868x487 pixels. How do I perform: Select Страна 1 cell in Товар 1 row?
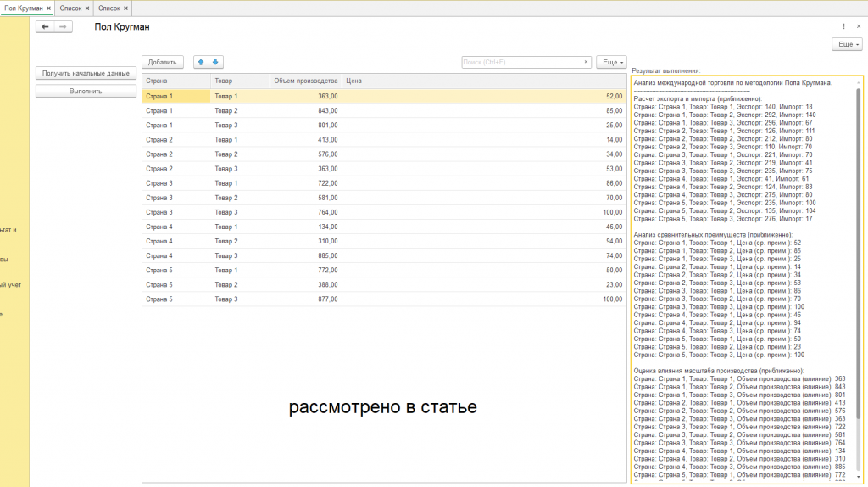point(176,96)
